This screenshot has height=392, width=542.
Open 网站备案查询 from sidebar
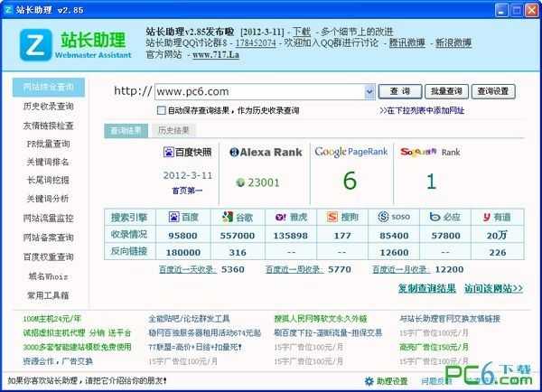(x=49, y=238)
